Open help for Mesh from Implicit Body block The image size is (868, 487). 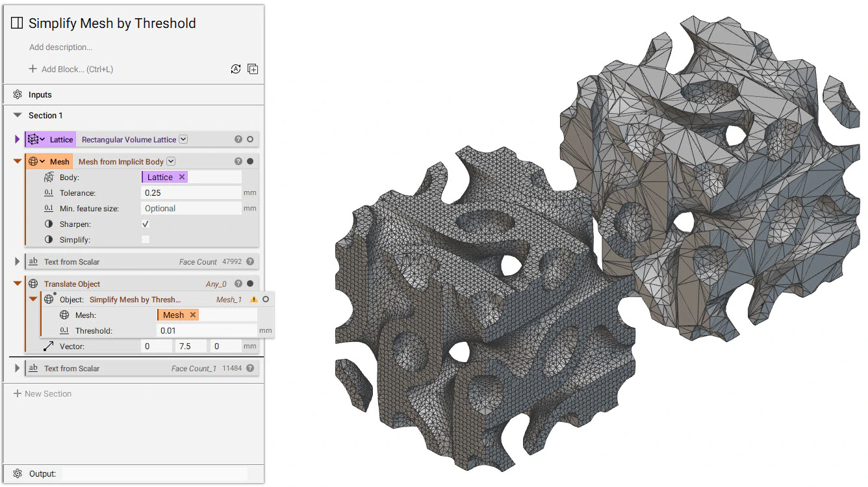pos(237,161)
